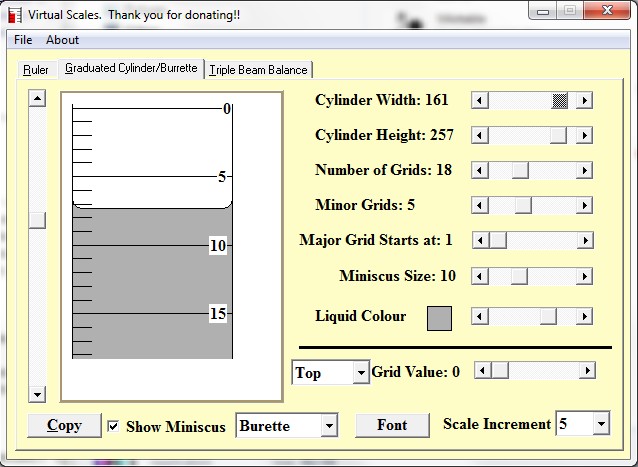
Task: Click the grey Liquid Colour swatch
Action: [439, 319]
